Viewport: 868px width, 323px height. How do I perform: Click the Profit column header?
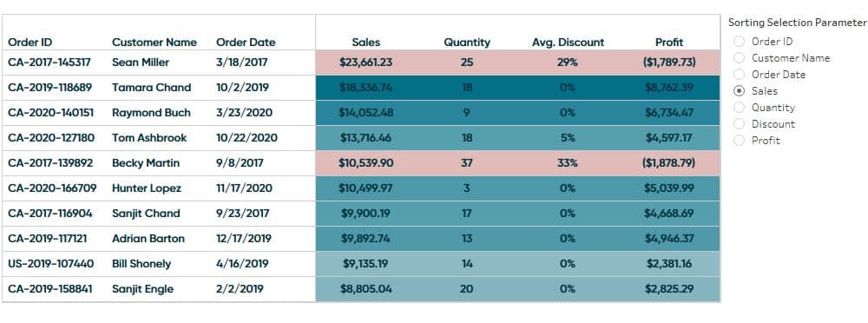pyautogui.click(x=669, y=42)
